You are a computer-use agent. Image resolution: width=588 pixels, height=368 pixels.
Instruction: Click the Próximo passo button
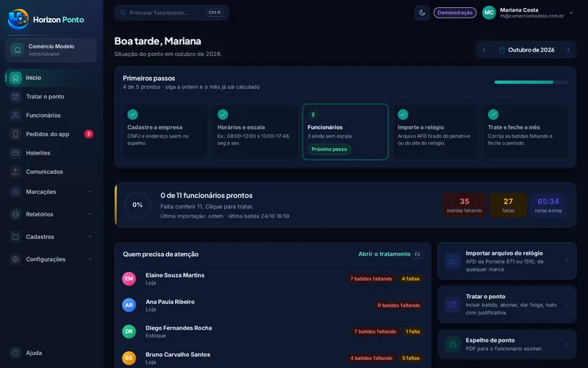(329, 149)
